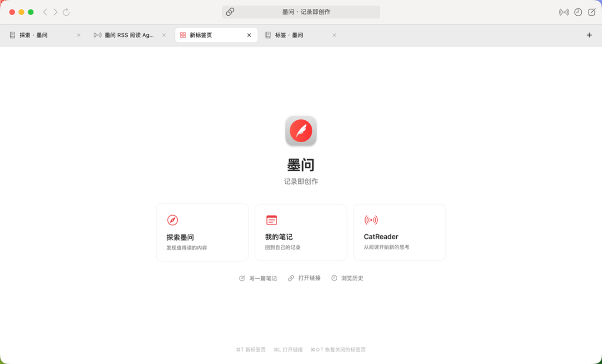Click the green full-screen window button
Screen dimensions: 602x364
31,12
